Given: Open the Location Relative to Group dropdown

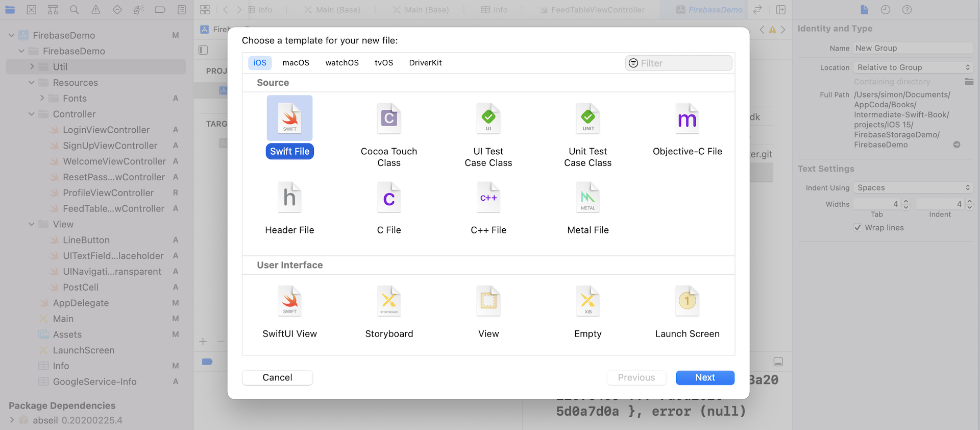Looking at the screenshot, I should 913,67.
